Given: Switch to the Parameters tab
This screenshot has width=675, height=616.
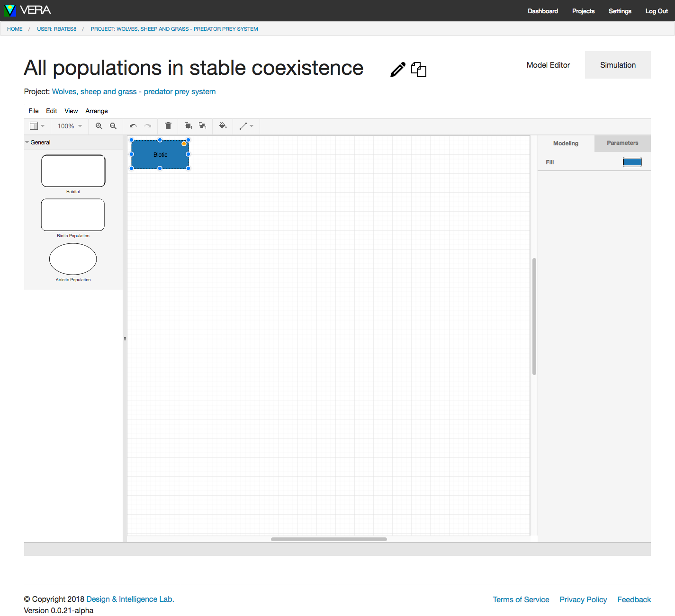Looking at the screenshot, I should pos(622,143).
